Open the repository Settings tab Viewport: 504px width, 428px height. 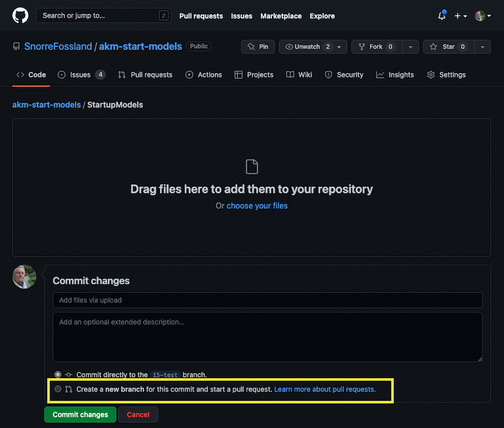click(446, 75)
